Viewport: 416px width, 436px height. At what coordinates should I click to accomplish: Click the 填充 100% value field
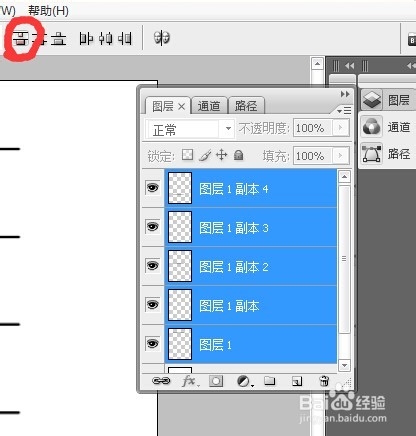(x=313, y=156)
